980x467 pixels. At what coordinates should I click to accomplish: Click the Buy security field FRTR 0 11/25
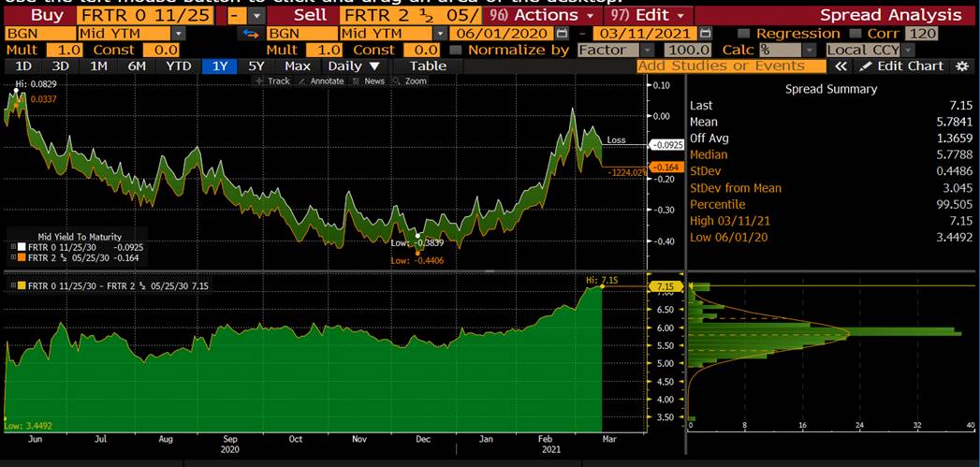click(146, 15)
